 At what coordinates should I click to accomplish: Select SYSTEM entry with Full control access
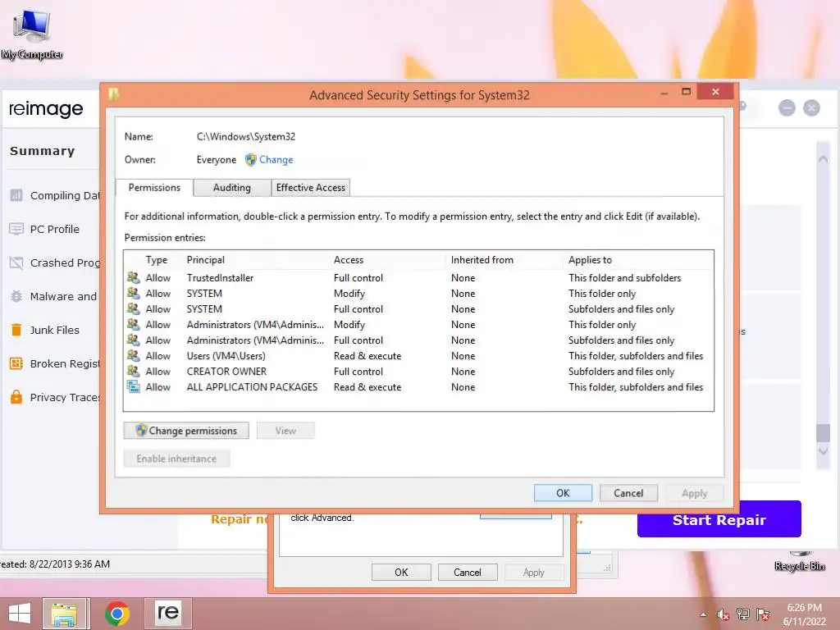418,309
